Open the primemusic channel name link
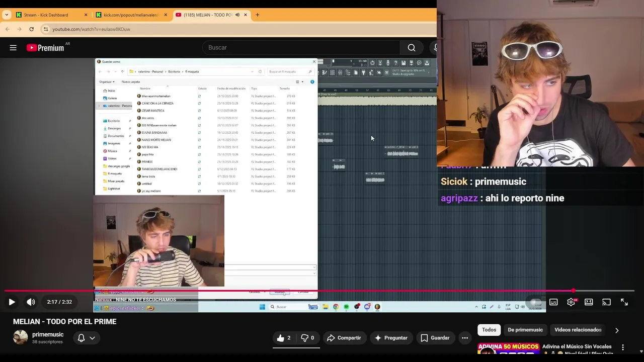This screenshot has width=644, height=362. [x=48, y=334]
